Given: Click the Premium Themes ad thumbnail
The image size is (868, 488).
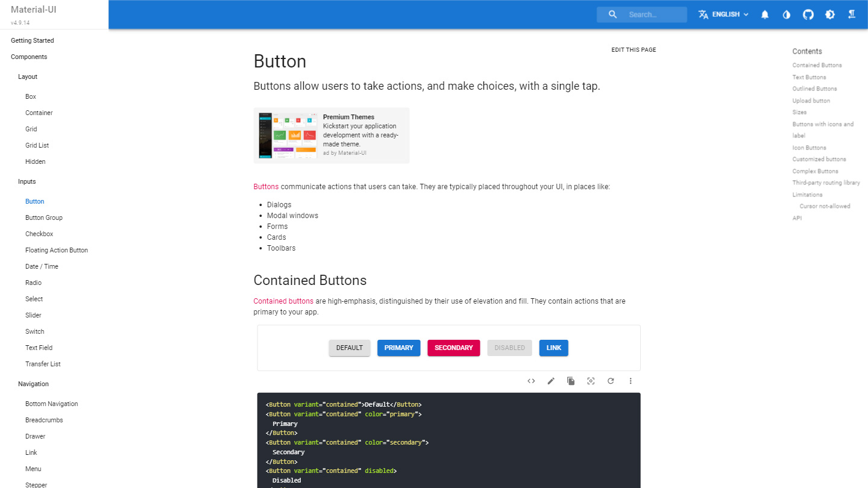Looking at the screenshot, I should coord(288,136).
